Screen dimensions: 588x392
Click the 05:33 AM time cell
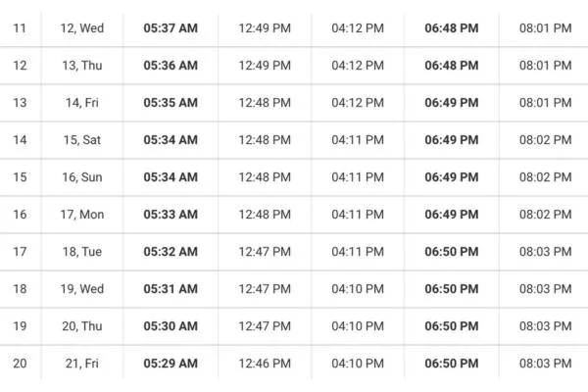click(x=171, y=215)
